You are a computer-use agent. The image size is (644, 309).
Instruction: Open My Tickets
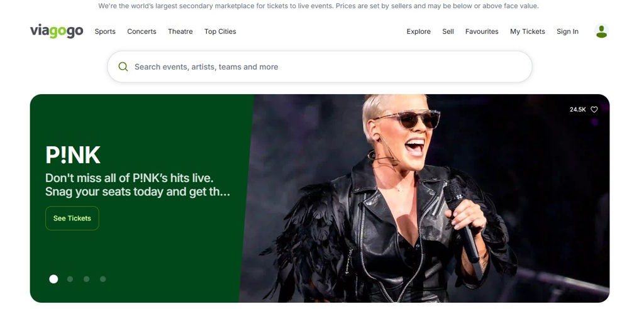pos(528,31)
